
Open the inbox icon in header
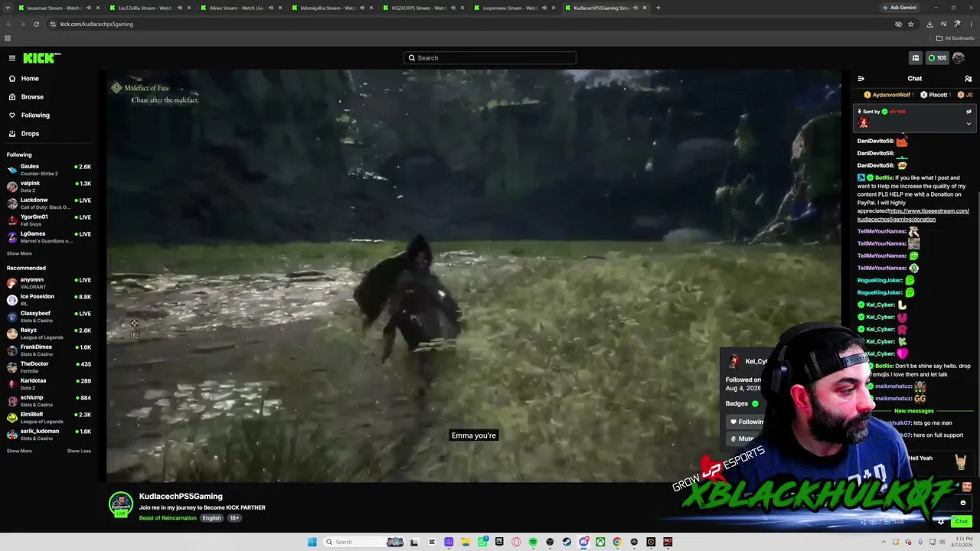pos(915,58)
